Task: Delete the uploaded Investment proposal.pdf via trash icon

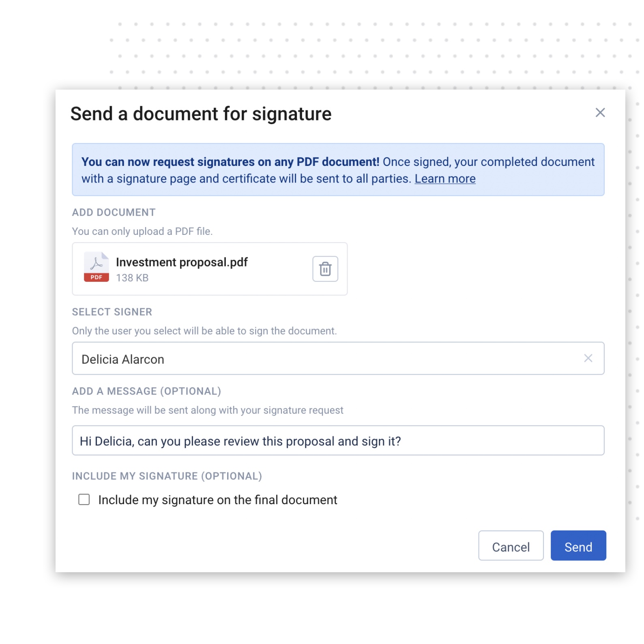Action: [325, 269]
